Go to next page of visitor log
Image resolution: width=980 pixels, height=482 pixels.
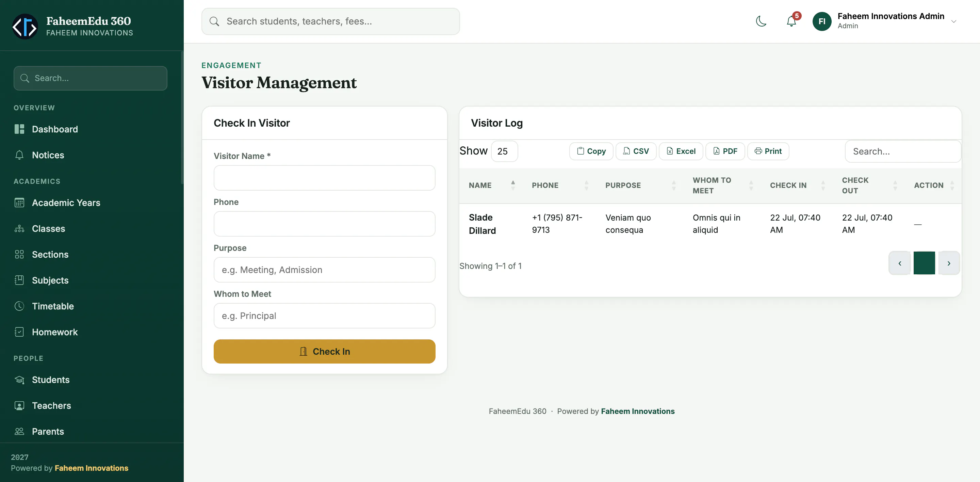(x=949, y=263)
